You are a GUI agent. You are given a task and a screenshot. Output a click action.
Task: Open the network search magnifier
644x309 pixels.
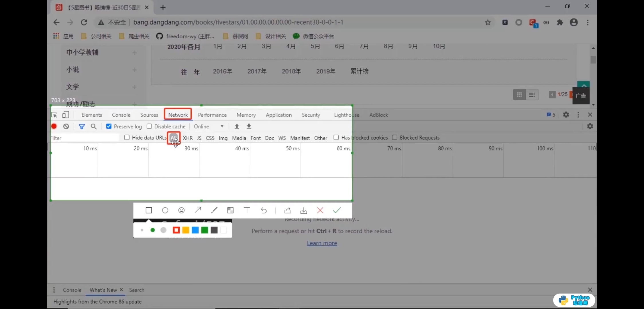coord(94,126)
